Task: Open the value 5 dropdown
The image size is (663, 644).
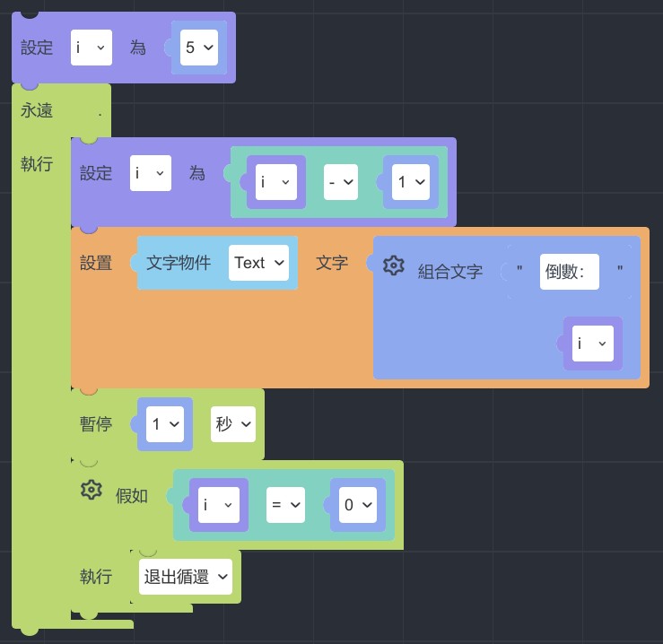Action: coord(199,48)
